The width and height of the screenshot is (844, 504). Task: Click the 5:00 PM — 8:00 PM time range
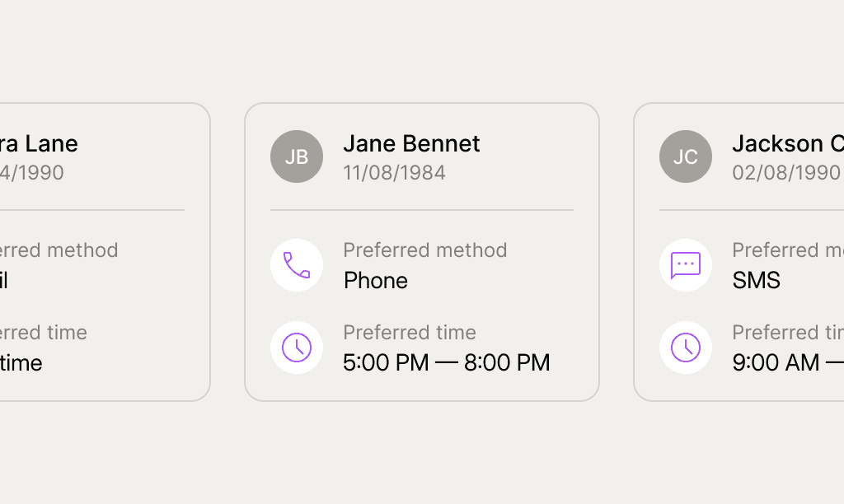coord(446,362)
